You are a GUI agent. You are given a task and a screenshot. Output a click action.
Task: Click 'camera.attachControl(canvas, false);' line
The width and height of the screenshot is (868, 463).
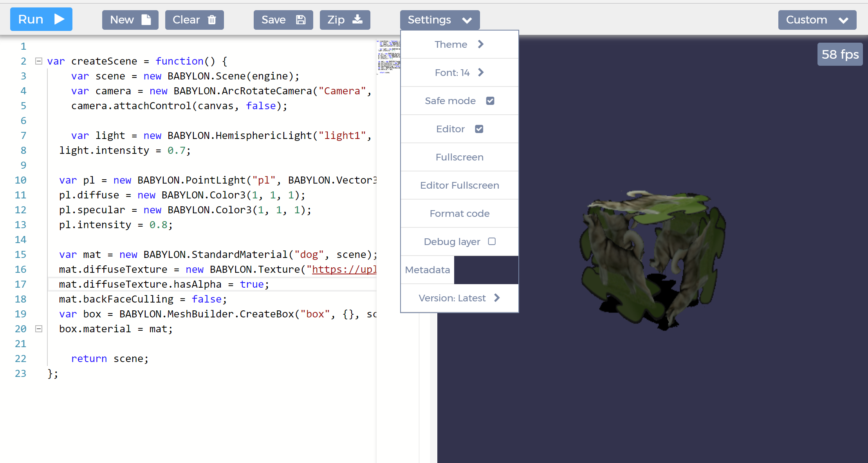coord(179,106)
